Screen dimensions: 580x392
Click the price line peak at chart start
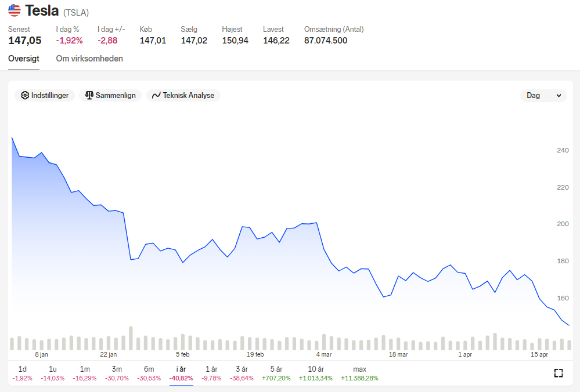click(12, 138)
